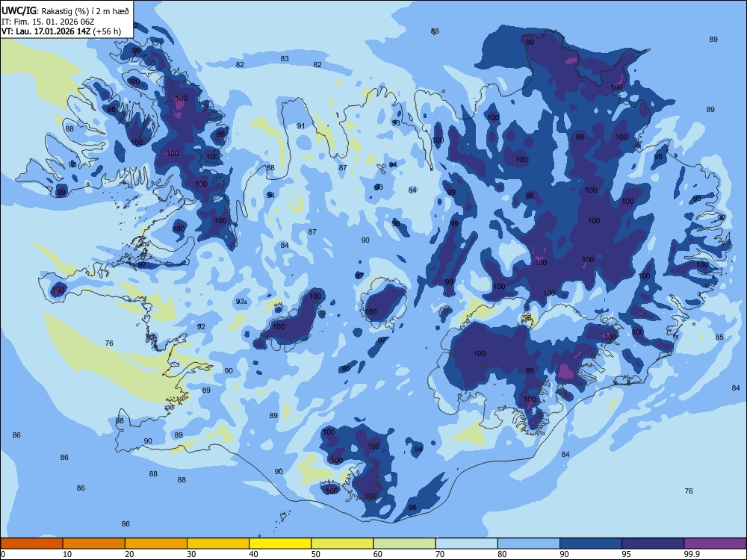
Task: Click the legend scale label '99.9'
Action: coord(691,554)
